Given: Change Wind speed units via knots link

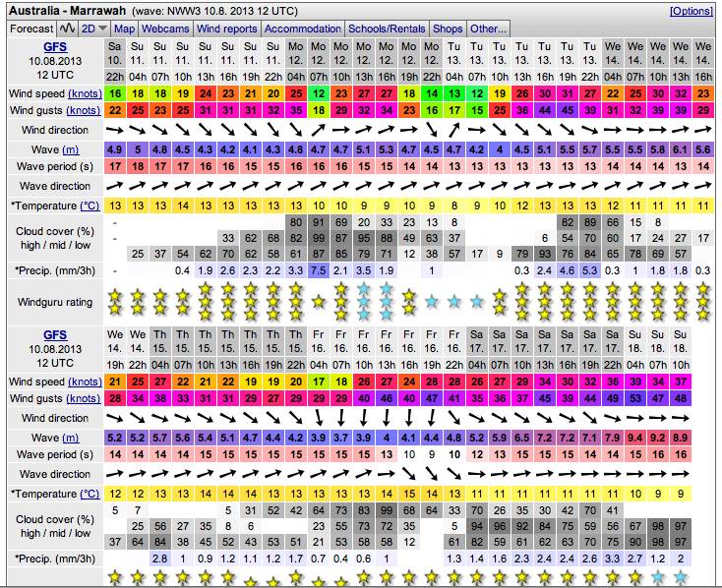Looking at the screenshot, I should point(85,92).
